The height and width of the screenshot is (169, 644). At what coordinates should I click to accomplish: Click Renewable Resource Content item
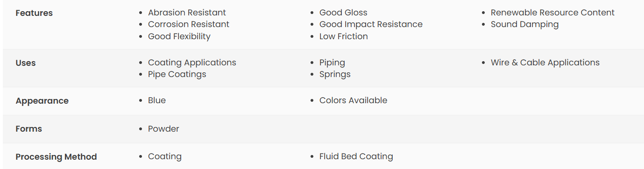[552, 13]
